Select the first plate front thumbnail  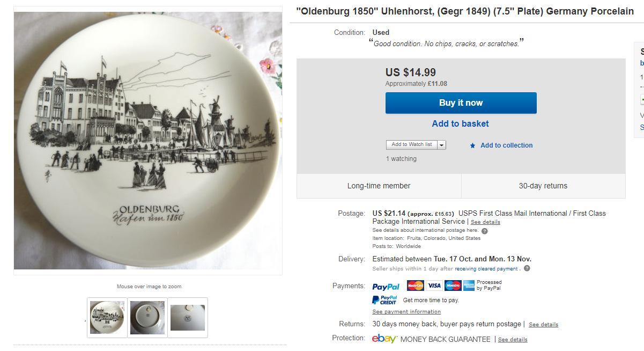(107, 318)
